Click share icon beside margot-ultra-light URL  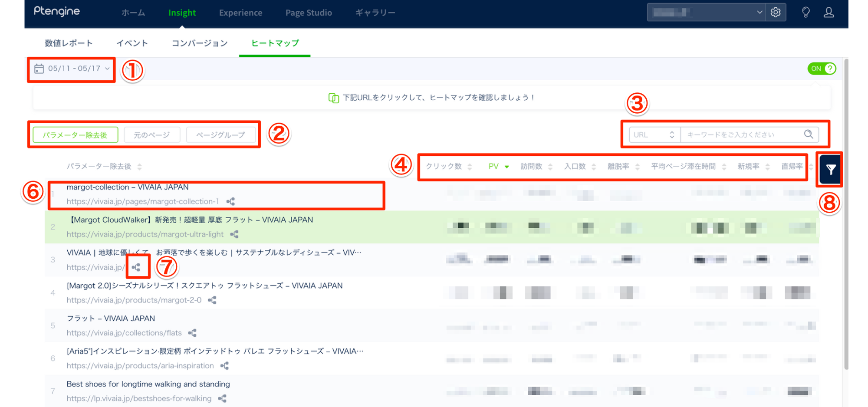click(234, 235)
